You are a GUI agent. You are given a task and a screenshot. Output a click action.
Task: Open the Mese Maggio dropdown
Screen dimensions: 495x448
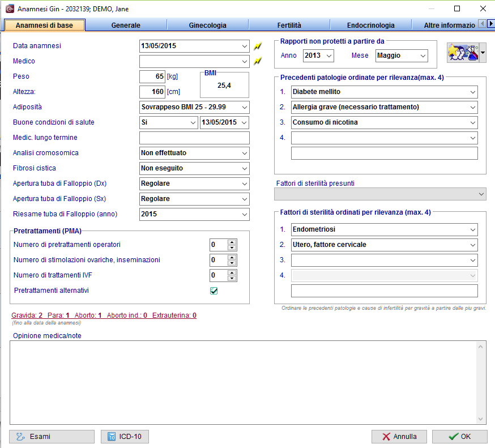click(423, 56)
